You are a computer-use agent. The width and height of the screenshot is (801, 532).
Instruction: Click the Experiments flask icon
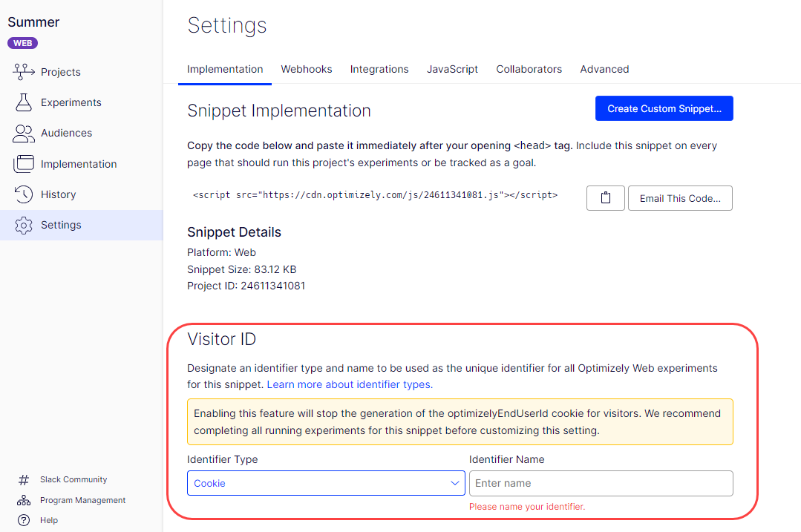pyautogui.click(x=24, y=102)
